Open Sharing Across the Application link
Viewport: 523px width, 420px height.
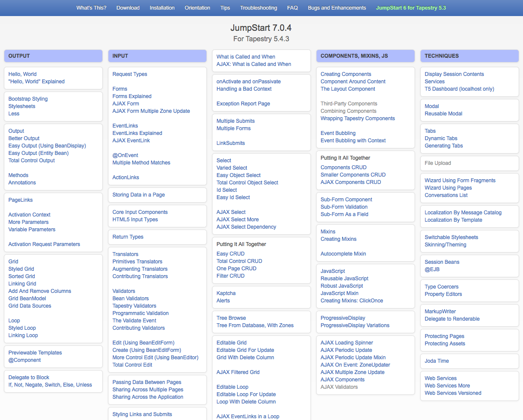148,397
